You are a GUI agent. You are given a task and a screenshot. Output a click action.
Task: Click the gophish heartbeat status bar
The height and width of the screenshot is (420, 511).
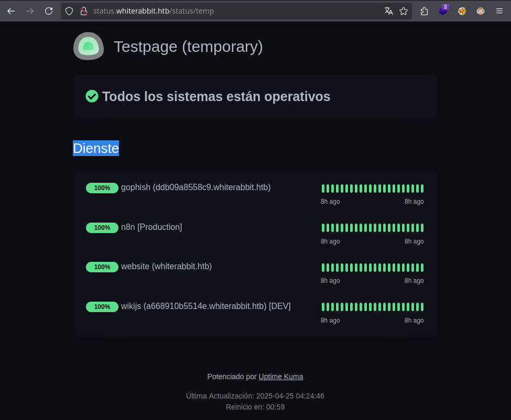click(x=372, y=189)
